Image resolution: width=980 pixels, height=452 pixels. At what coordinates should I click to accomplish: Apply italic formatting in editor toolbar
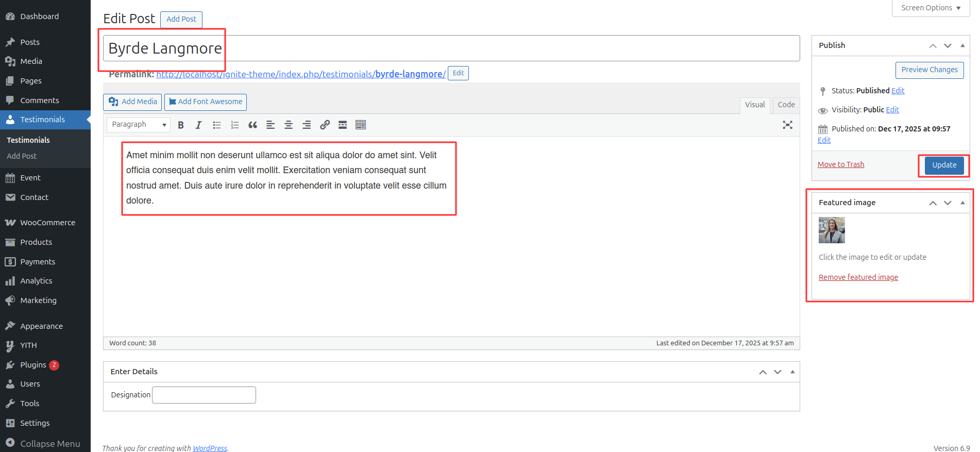(x=198, y=125)
